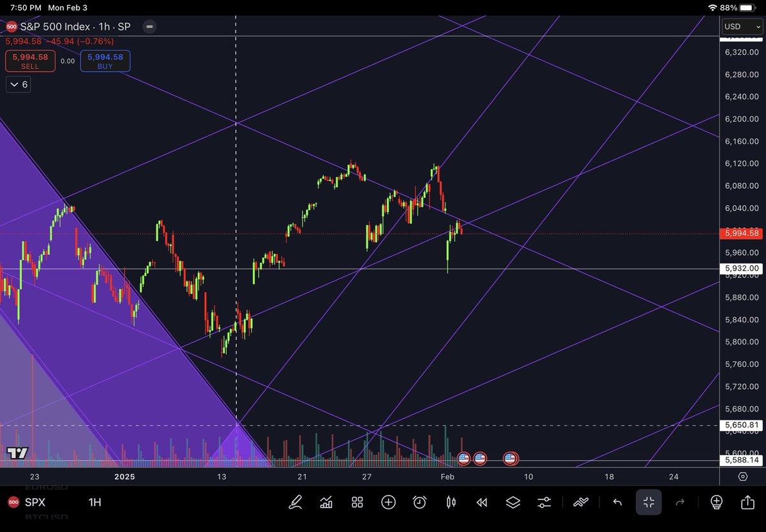The width and height of the screenshot is (766, 532).
Task: Tap the plus circle add icon
Action: (x=388, y=502)
